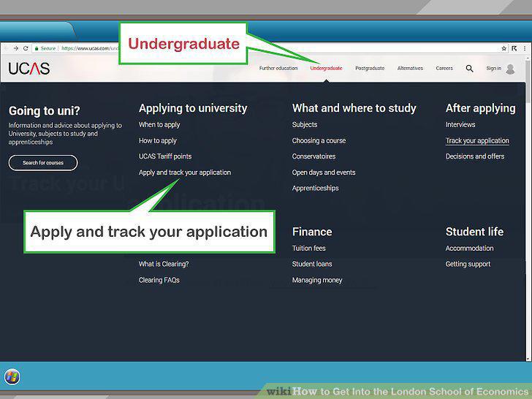Open Student loans link
This screenshot has height=399, width=532.
pyautogui.click(x=312, y=264)
